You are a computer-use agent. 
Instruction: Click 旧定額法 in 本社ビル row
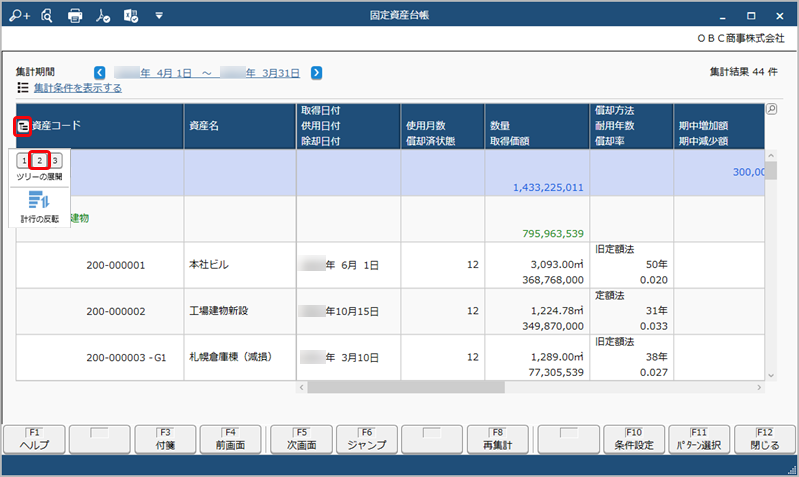(x=615, y=249)
